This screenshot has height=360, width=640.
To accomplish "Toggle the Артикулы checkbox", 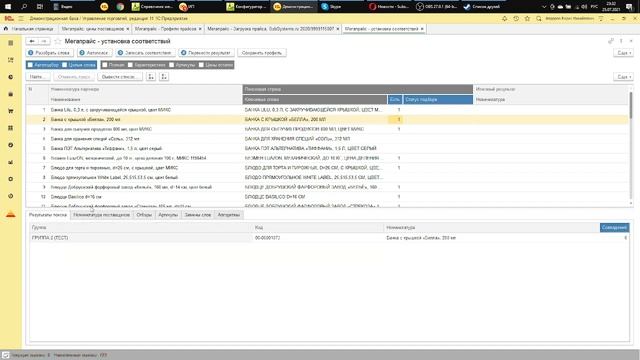I will click(x=171, y=65).
